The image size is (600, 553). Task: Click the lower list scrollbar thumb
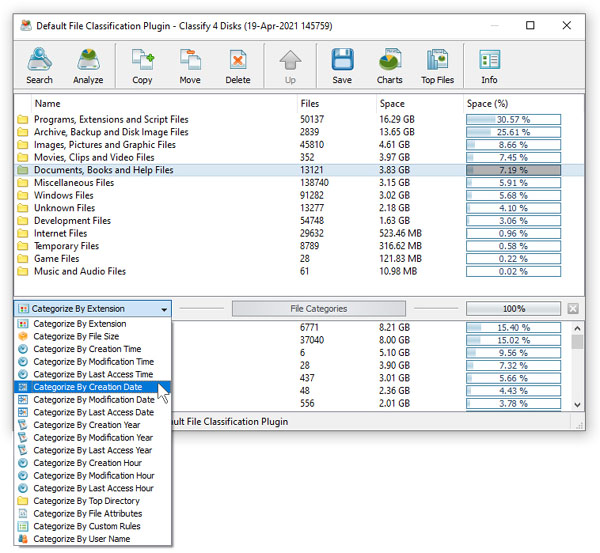[577, 342]
